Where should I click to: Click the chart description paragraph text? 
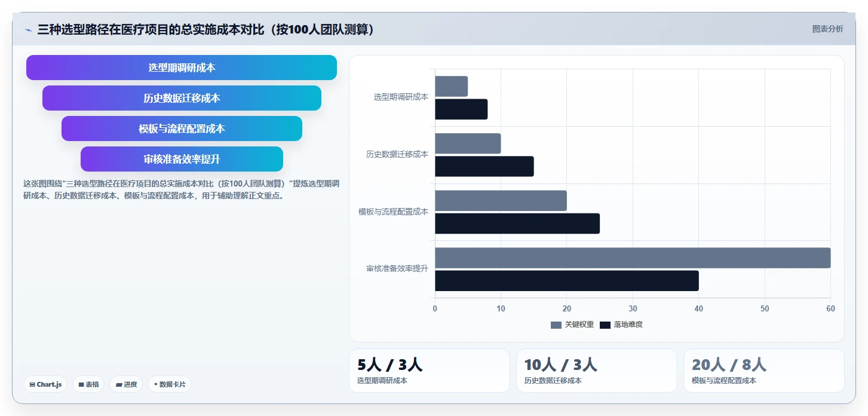pos(181,189)
